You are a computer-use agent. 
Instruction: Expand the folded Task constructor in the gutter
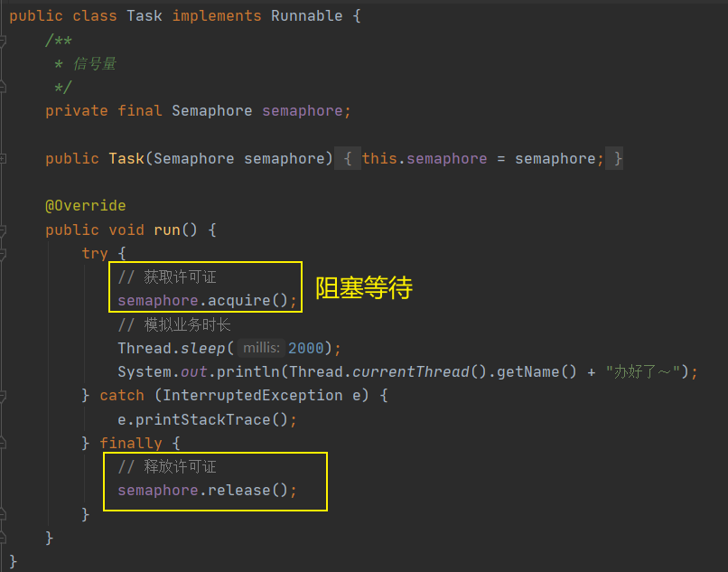(x=3, y=159)
